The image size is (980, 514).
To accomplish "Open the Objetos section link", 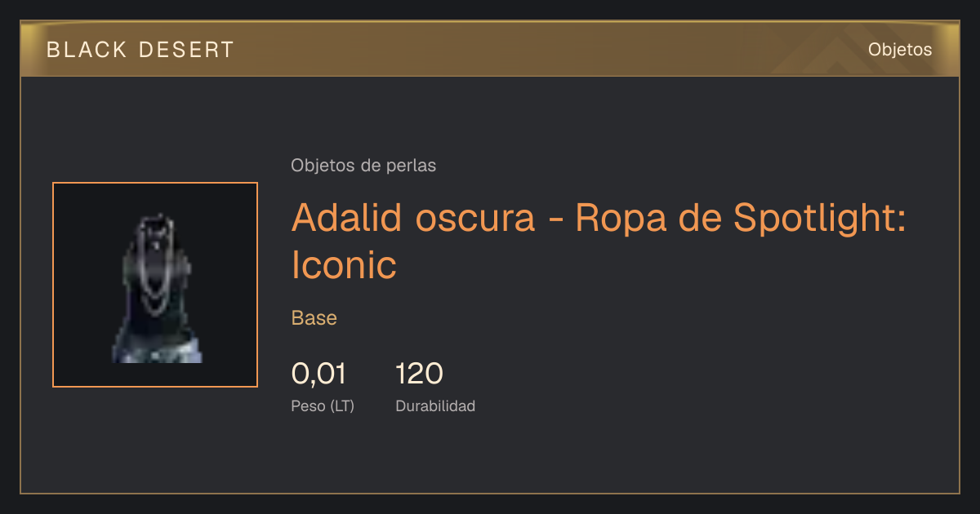I will click(x=900, y=50).
